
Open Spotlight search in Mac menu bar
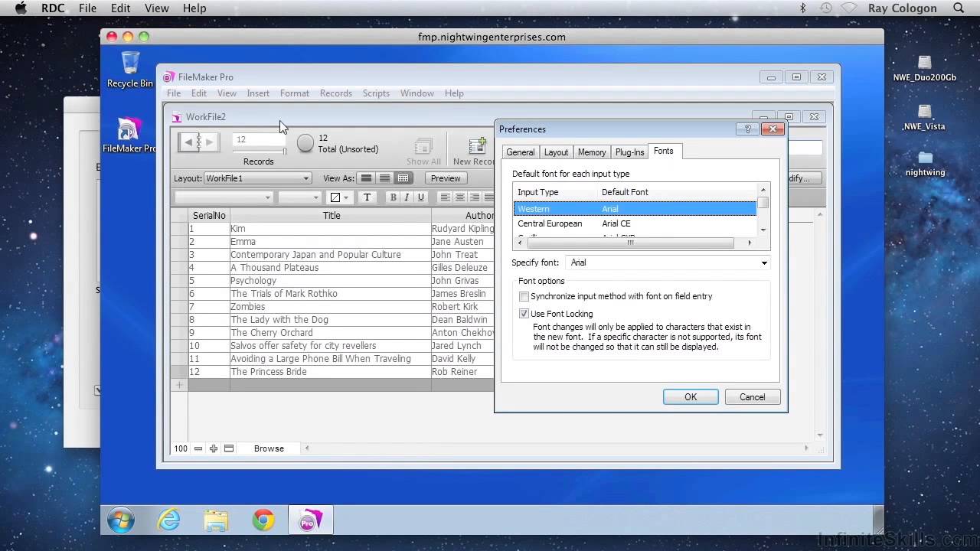coord(959,8)
